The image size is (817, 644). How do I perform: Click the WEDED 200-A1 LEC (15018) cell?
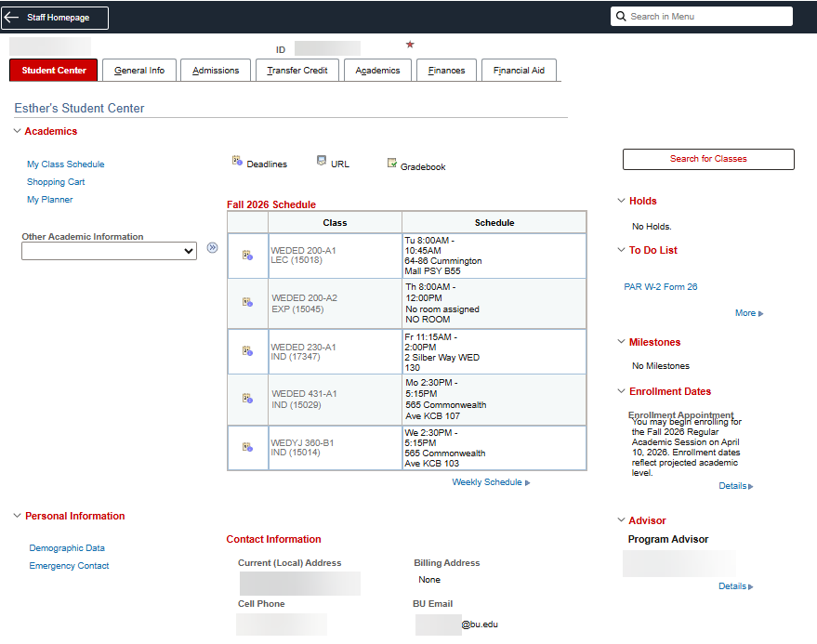pyautogui.click(x=335, y=256)
